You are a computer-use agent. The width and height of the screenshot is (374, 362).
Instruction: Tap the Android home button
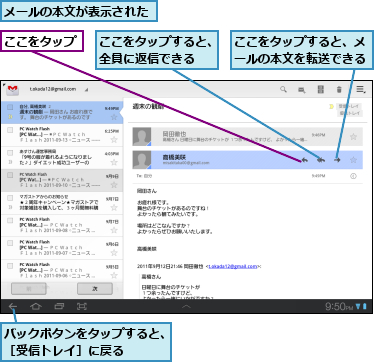tap(36, 306)
